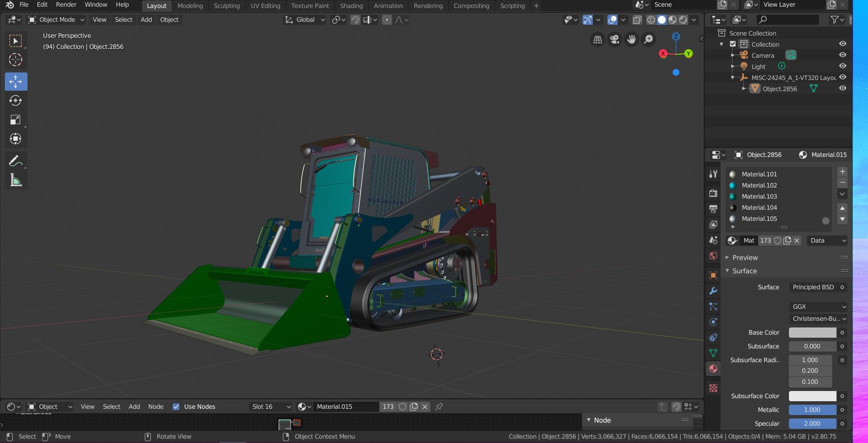The image size is (868, 443).
Task: Toggle snapping magnet in viewport header
Action: coord(355,20)
